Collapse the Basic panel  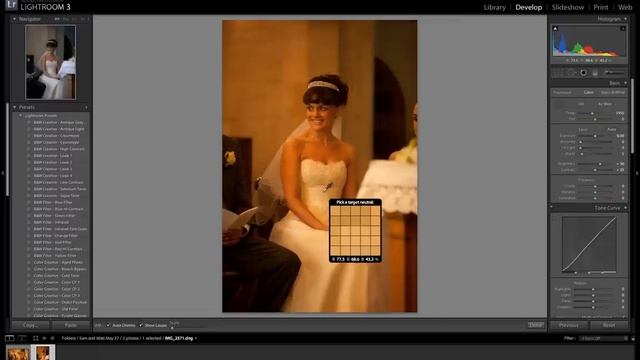coord(625,83)
